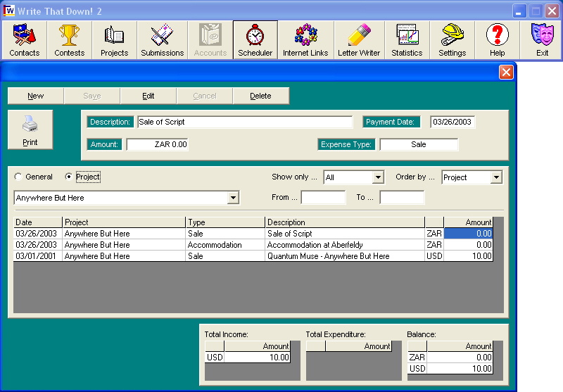
Task: Click the disabled Save button
Action: tap(92, 96)
